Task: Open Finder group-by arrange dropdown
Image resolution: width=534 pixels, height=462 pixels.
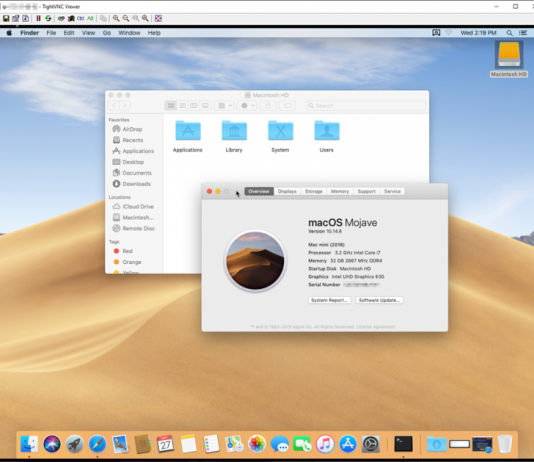Action: click(224, 106)
